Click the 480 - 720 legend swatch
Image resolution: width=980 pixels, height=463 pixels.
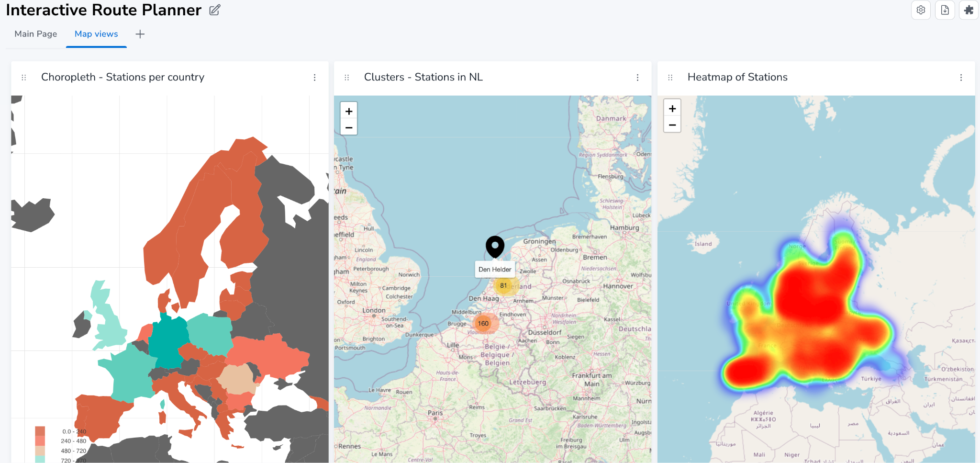(40, 451)
